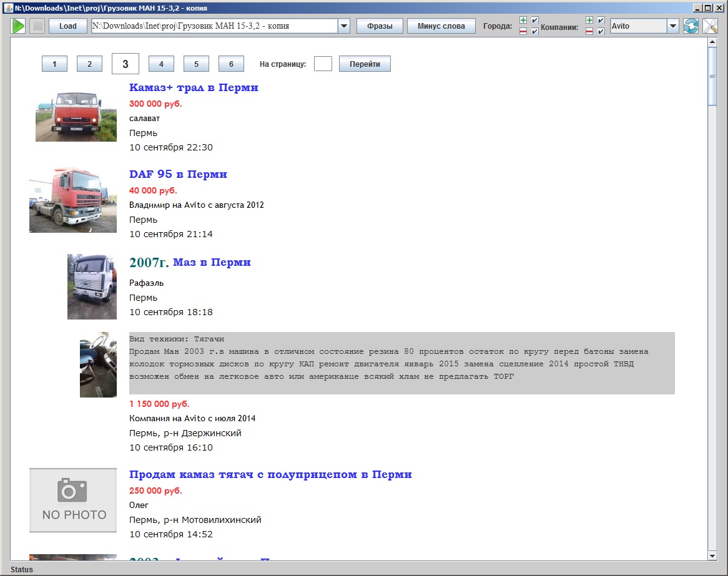This screenshot has height=576, width=728.
Task: Click the red Kamaz truck thumbnail
Action: [76, 115]
